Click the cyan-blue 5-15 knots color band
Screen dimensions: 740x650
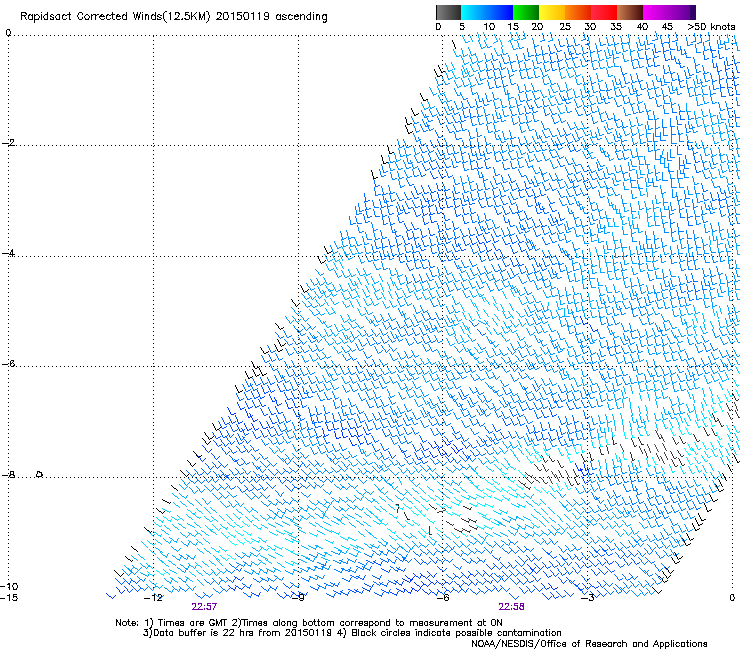coord(487,12)
